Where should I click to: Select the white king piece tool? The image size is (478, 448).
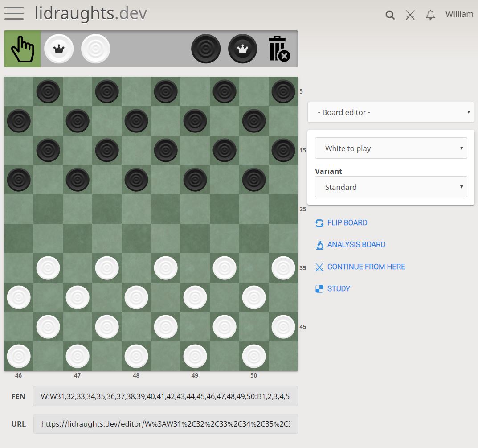(59, 49)
